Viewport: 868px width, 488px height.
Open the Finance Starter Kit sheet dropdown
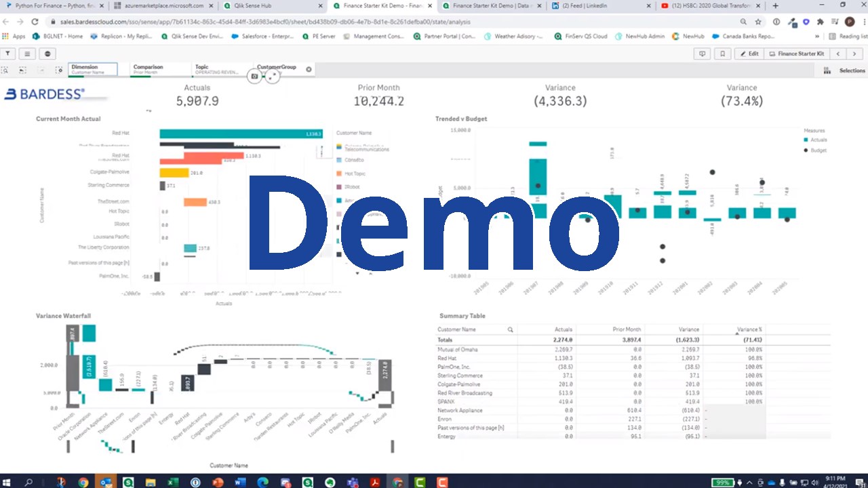(x=796, y=54)
